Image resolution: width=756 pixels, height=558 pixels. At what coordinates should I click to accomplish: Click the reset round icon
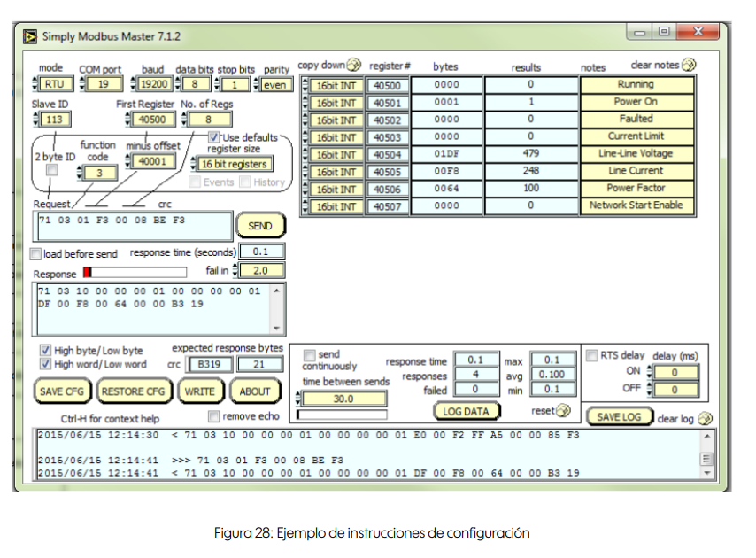(x=563, y=410)
